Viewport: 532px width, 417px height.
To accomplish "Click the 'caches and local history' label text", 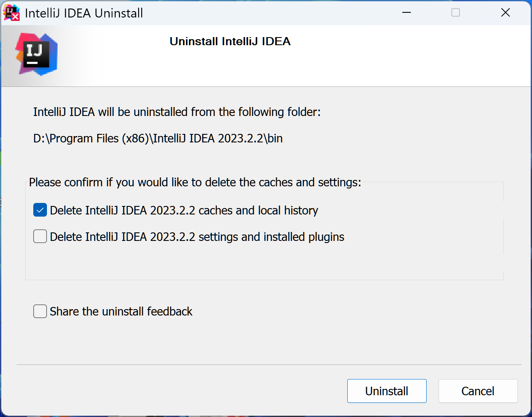I will (x=184, y=211).
